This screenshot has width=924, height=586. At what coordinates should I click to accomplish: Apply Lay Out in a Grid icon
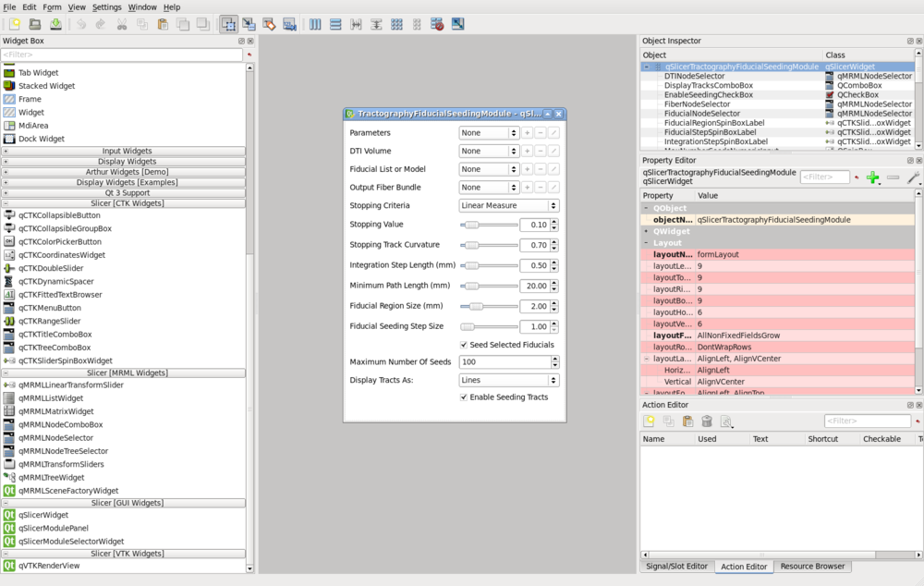point(396,24)
